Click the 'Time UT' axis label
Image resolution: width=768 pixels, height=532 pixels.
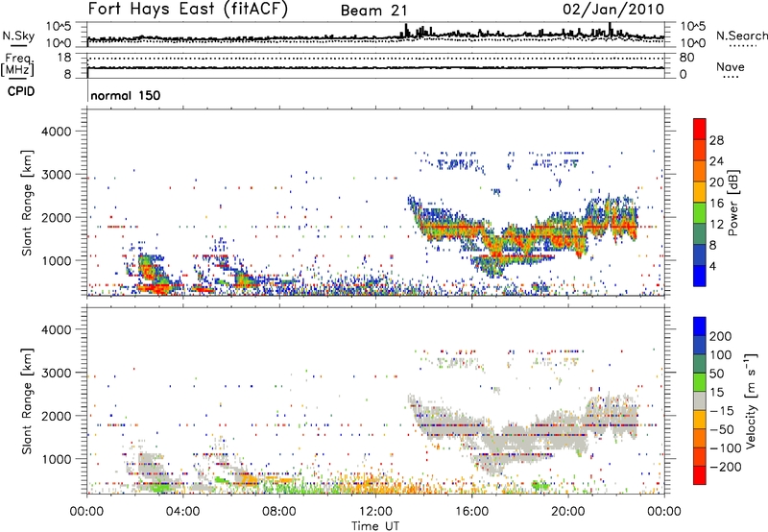375,525
